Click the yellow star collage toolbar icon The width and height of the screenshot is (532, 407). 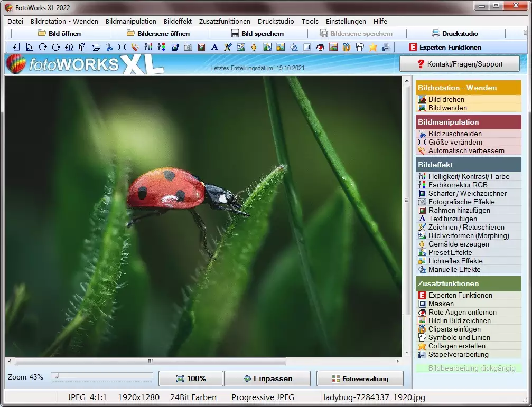(x=373, y=48)
